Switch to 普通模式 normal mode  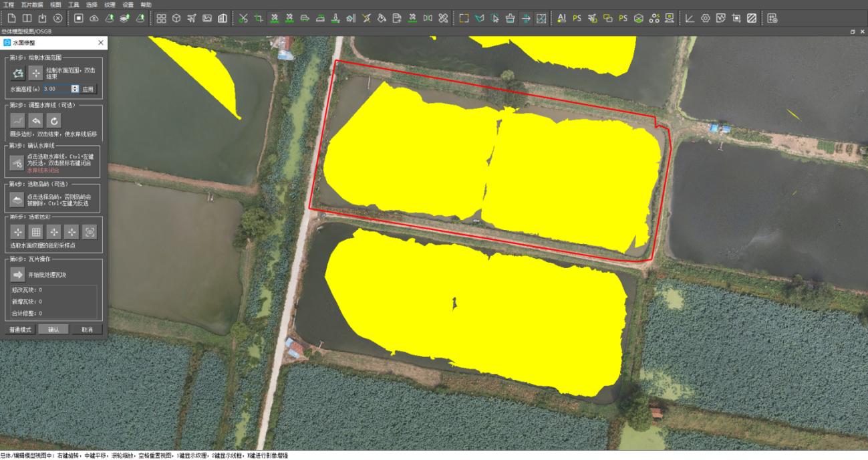point(20,330)
